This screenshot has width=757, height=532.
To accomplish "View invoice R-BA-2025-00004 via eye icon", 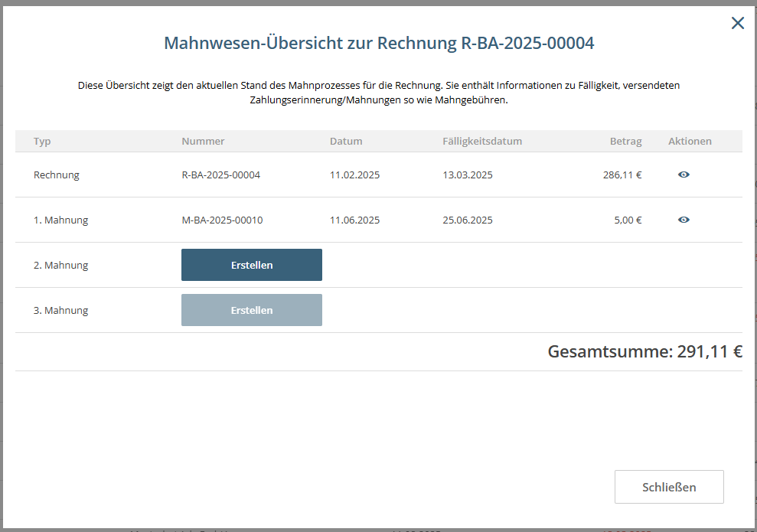I will [x=684, y=175].
